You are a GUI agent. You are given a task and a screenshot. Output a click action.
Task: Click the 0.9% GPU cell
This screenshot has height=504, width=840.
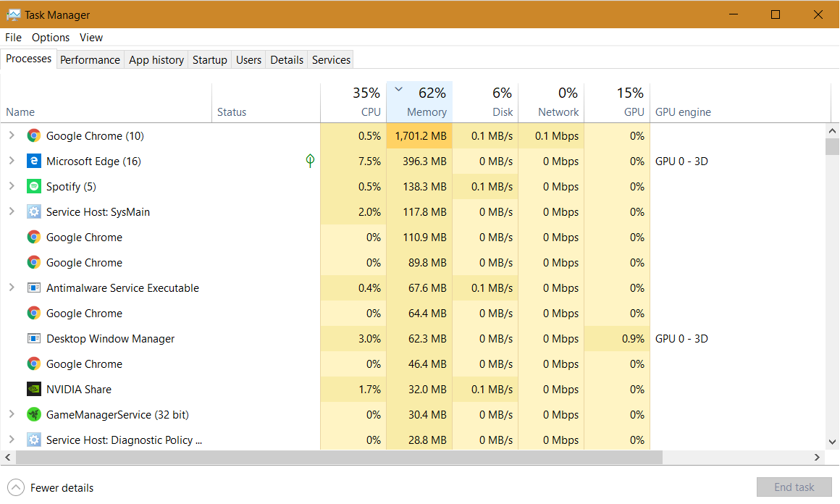617,338
